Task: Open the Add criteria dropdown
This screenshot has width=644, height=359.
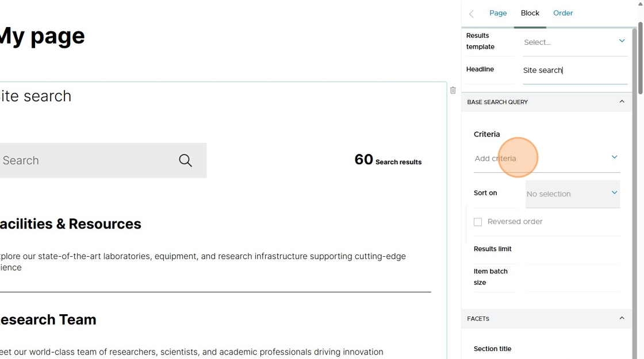Action: 547,159
